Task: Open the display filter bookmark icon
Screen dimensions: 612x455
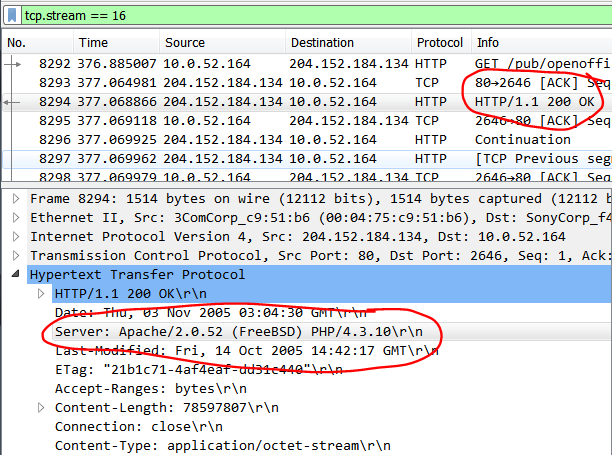Action: tap(12, 16)
